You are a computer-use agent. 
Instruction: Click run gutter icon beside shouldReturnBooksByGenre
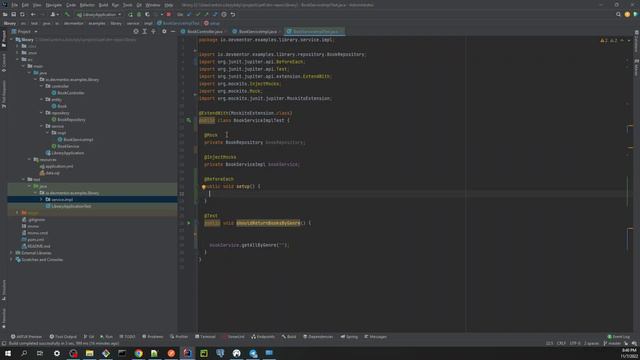[189, 223]
